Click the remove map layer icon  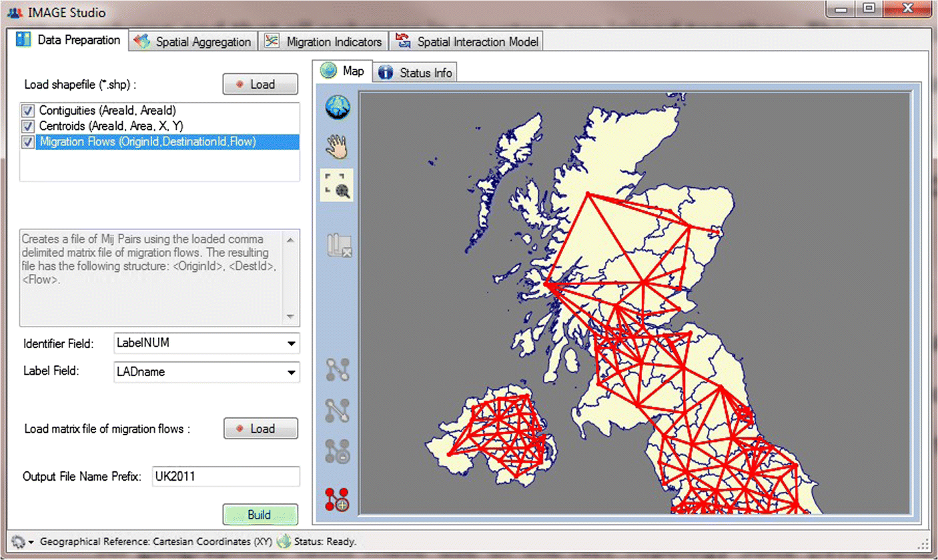(x=338, y=246)
